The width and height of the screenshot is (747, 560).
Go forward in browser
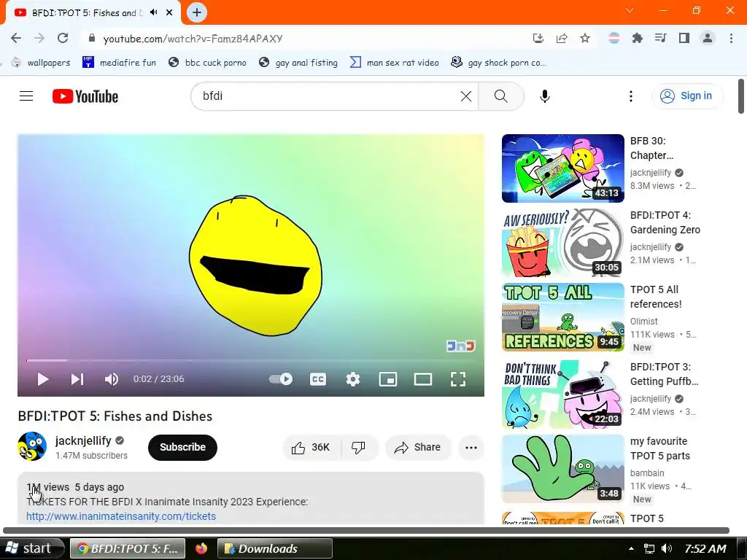point(39,38)
